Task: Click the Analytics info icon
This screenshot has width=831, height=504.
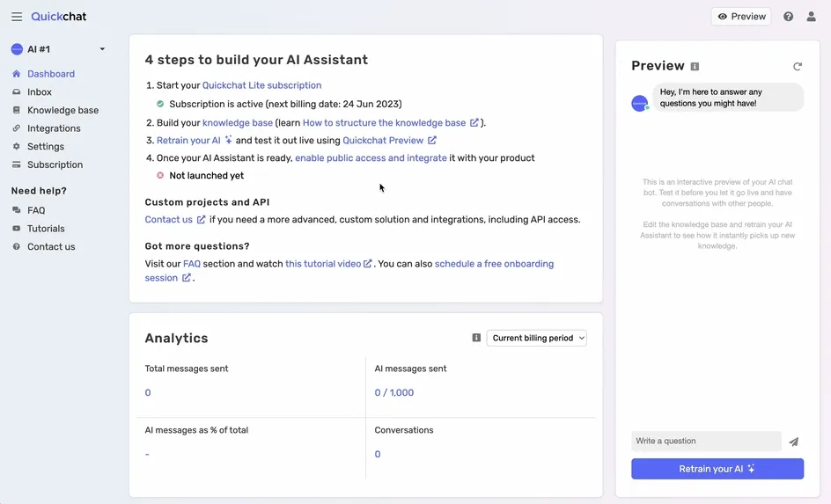Action: [476, 338]
